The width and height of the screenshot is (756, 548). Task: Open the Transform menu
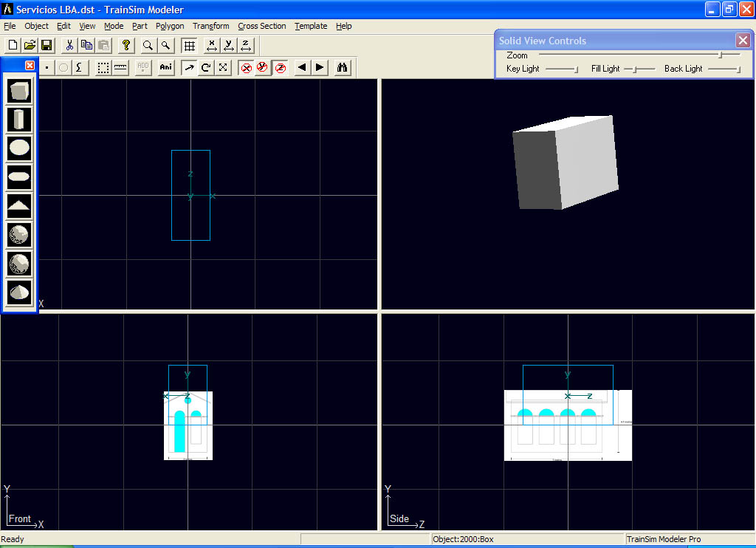click(x=211, y=26)
